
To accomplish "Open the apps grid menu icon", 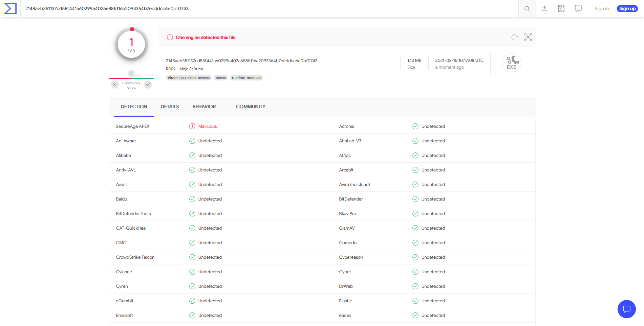I will point(561,9).
